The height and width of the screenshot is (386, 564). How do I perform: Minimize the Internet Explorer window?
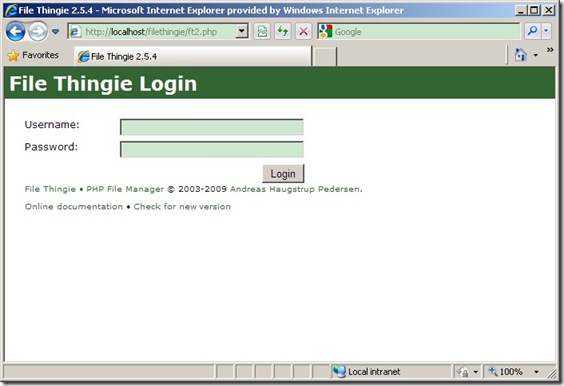[521, 10]
